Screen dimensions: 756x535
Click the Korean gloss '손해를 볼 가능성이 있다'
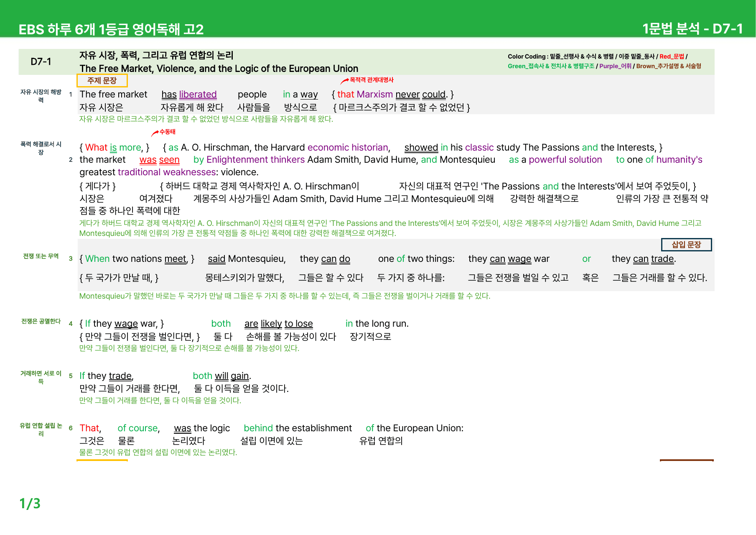click(291, 337)
